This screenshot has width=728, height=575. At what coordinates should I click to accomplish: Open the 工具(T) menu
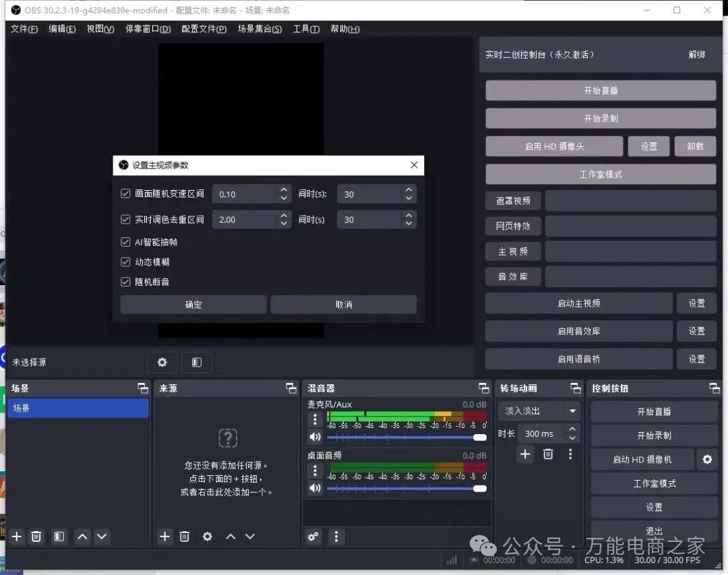306,29
